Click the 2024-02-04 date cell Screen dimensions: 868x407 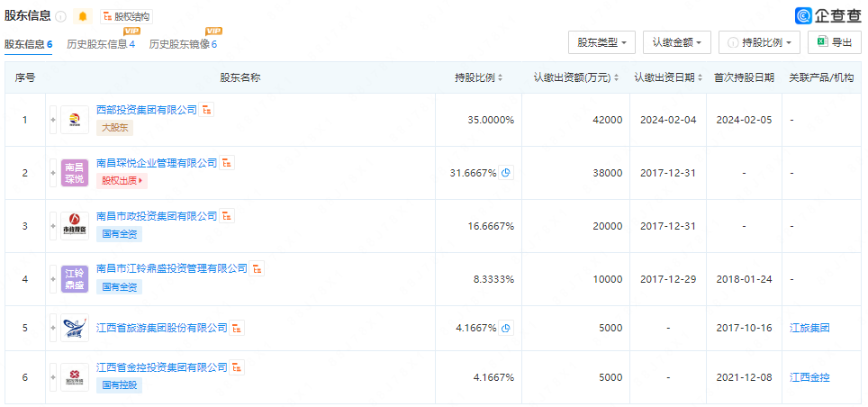point(668,120)
